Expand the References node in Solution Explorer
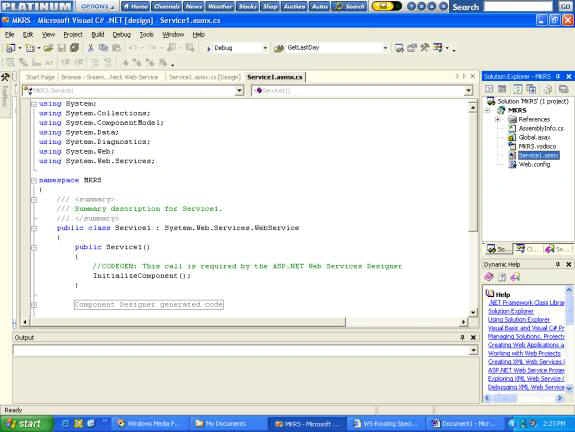 click(x=498, y=120)
